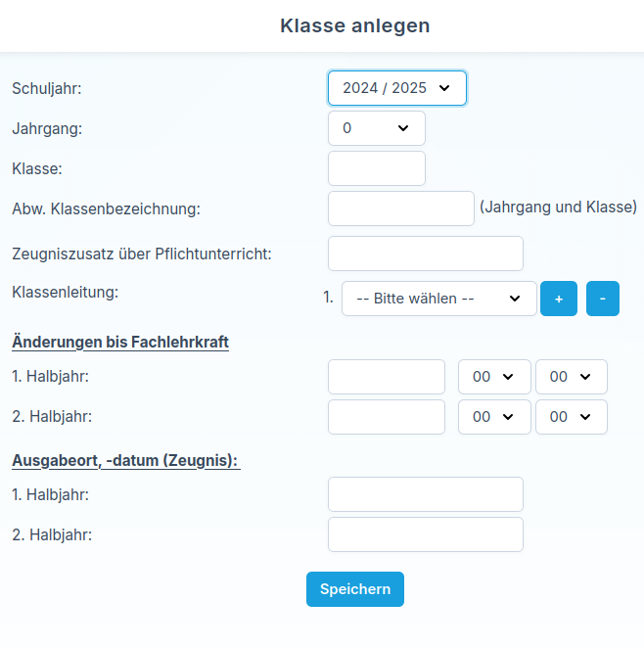644x647 pixels.
Task: Open hour dropdown for 2. Halbjahr
Action: tap(494, 417)
